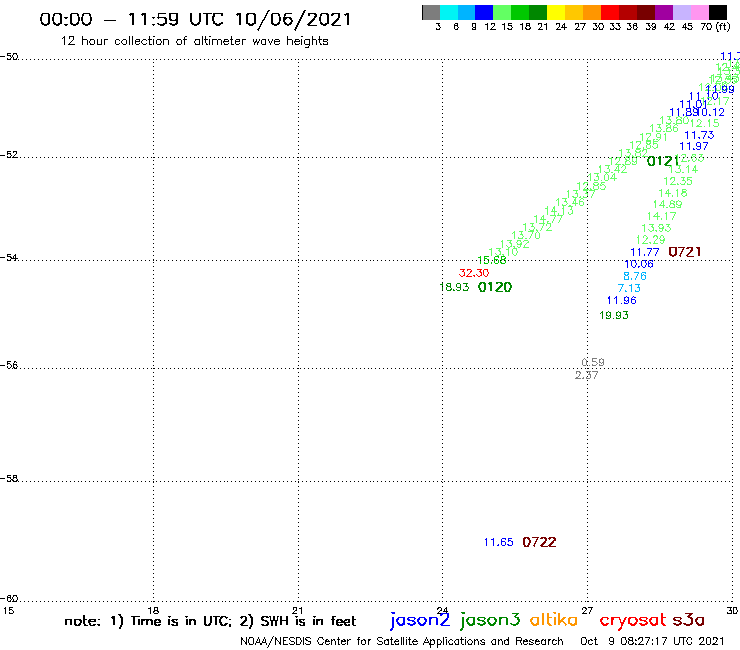Click the green 19.93 reading
The image size is (740, 650).
point(614,315)
